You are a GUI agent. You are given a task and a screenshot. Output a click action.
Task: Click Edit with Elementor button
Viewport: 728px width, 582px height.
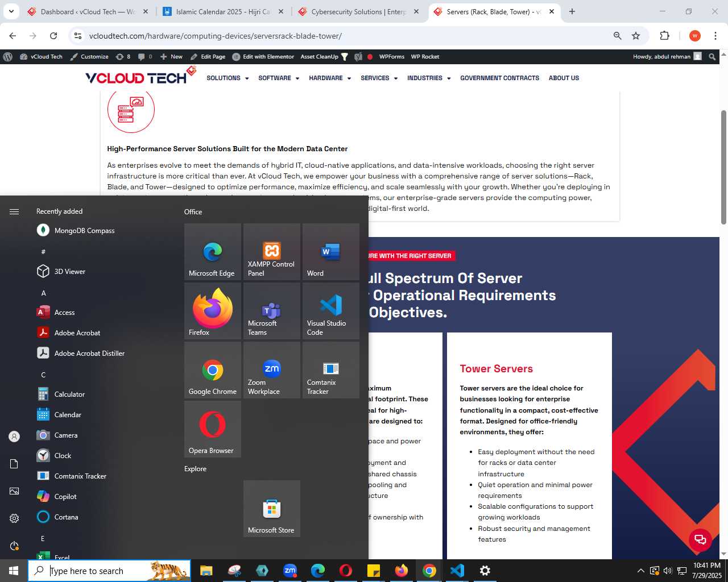click(x=263, y=56)
